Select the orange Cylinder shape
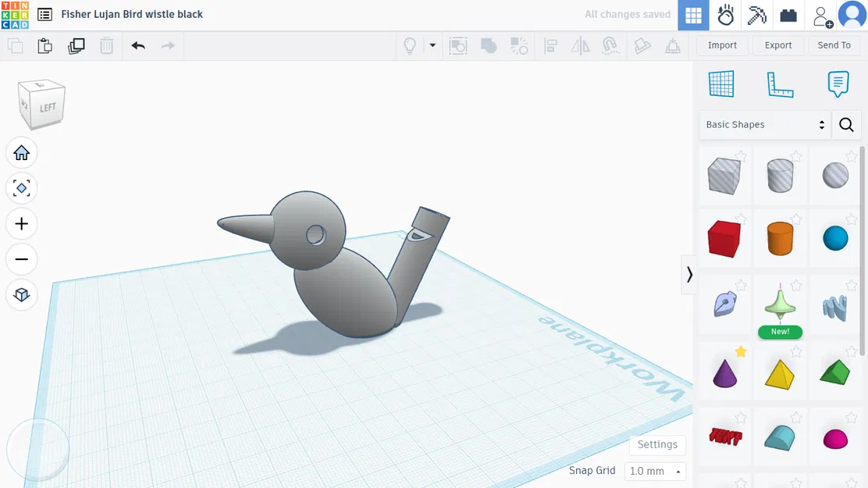868x488 pixels. pos(780,239)
